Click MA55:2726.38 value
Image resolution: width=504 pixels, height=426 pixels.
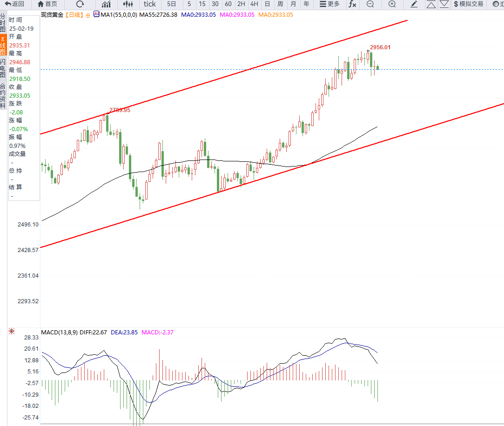[x=158, y=15]
